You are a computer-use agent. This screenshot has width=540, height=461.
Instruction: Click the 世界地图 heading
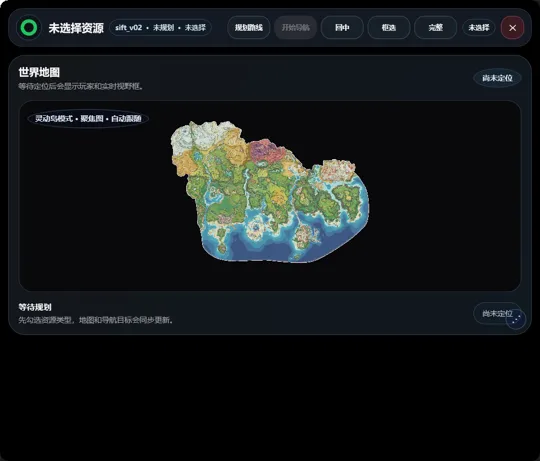pos(39,72)
